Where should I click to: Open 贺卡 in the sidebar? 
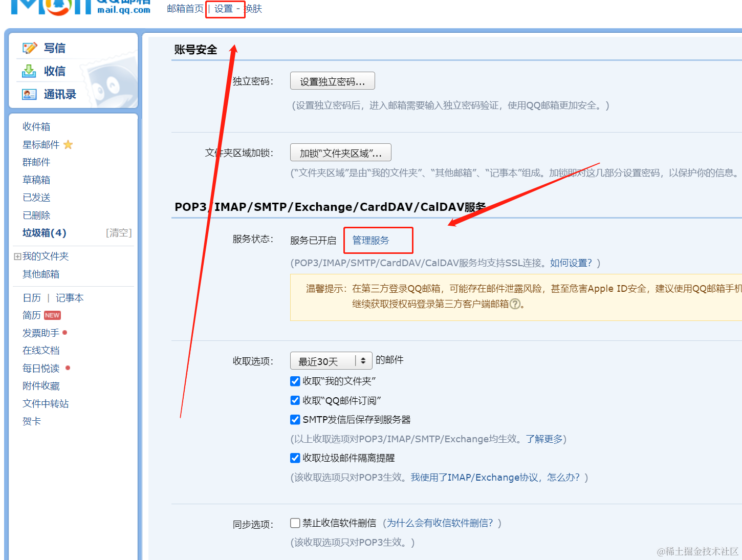32,421
